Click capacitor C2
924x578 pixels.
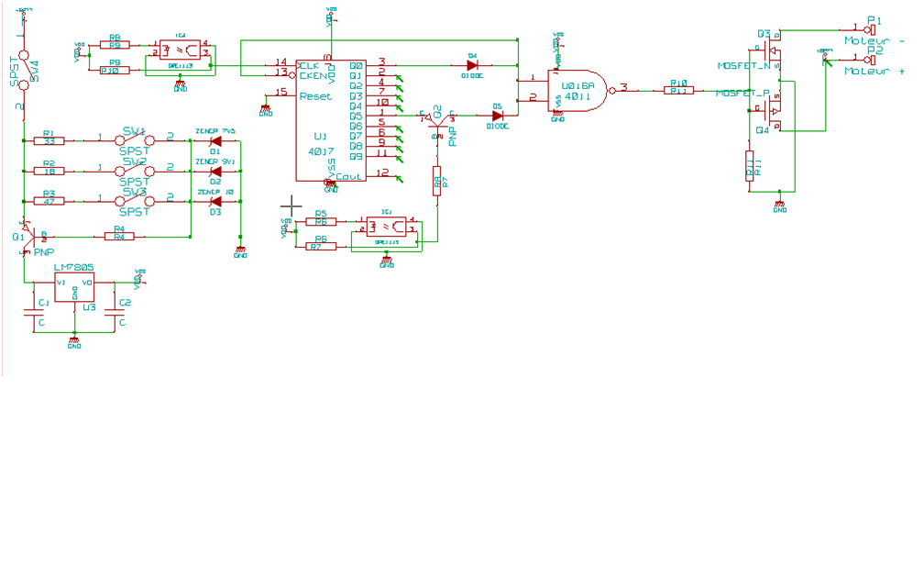click(x=115, y=313)
